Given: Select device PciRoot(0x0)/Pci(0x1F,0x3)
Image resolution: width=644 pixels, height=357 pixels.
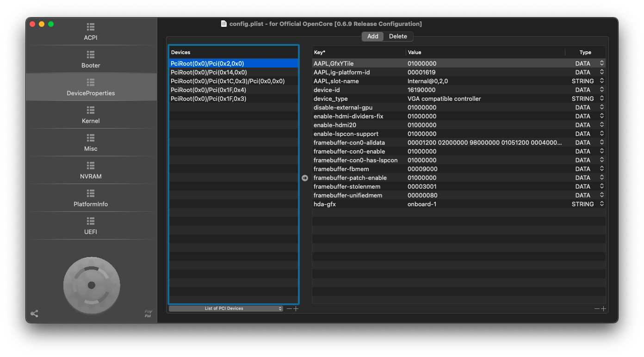Looking at the screenshot, I should pos(208,98).
